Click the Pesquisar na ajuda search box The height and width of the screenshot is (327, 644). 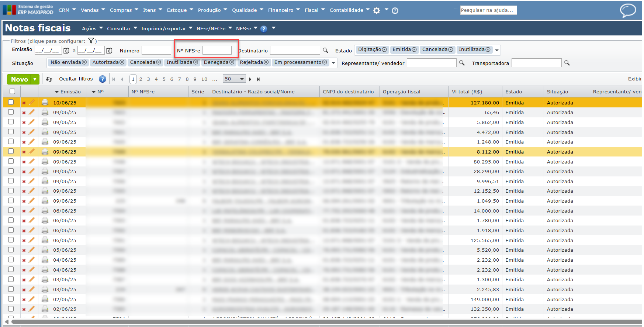click(488, 10)
